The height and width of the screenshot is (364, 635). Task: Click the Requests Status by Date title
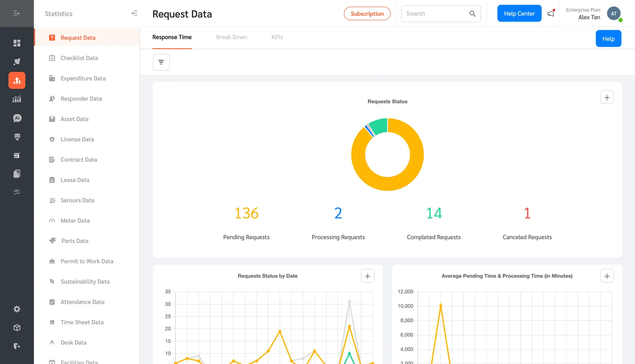(x=267, y=276)
